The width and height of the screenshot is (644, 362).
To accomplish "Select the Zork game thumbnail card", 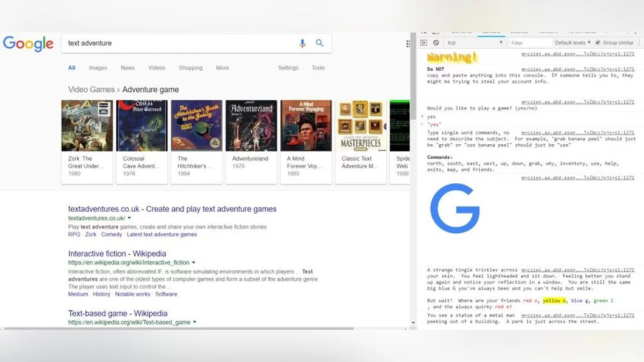I will coord(87,142).
